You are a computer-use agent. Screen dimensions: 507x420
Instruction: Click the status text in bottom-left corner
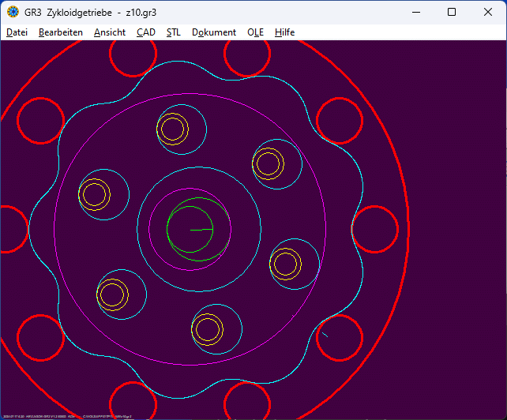67,415
